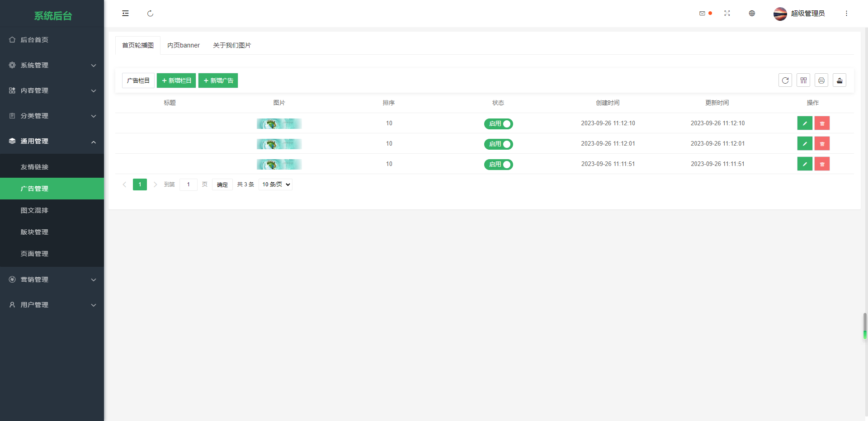Edit the first ad row
Viewport: 868px width, 421px height.
805,123
